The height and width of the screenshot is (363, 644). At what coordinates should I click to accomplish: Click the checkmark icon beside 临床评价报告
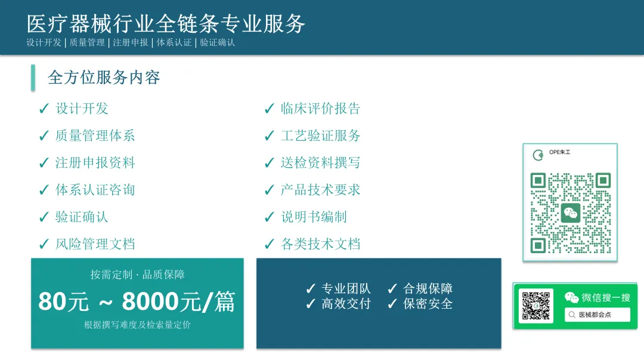pyautogui.click(x=269, y=109)
